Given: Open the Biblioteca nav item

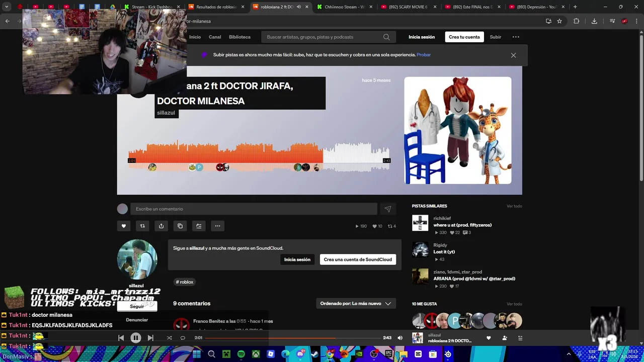Looking at the screenshot, I should click(239, 37).
